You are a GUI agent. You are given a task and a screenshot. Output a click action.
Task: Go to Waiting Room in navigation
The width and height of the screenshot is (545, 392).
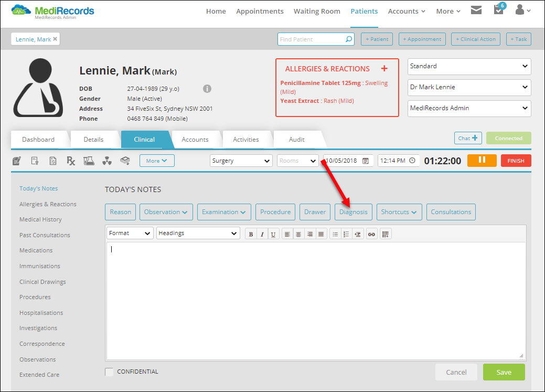317,11
